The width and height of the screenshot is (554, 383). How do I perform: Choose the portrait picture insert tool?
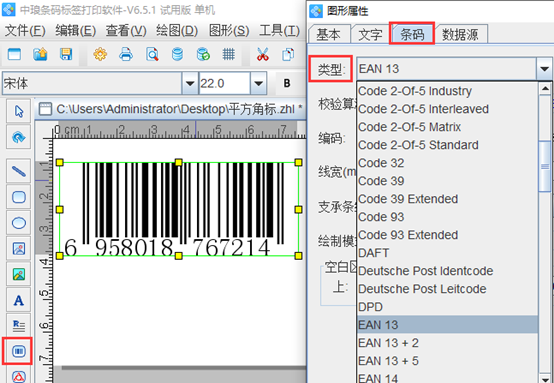point(19,249)
